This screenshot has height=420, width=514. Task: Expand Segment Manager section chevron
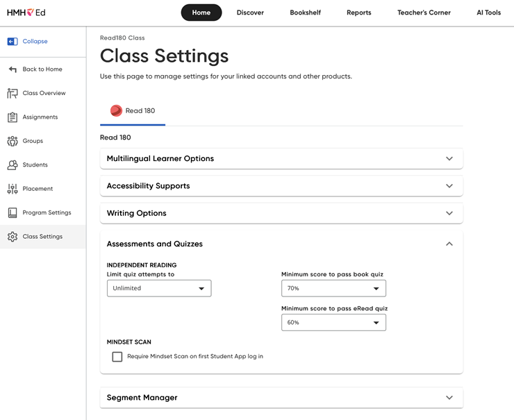[449, 397]
